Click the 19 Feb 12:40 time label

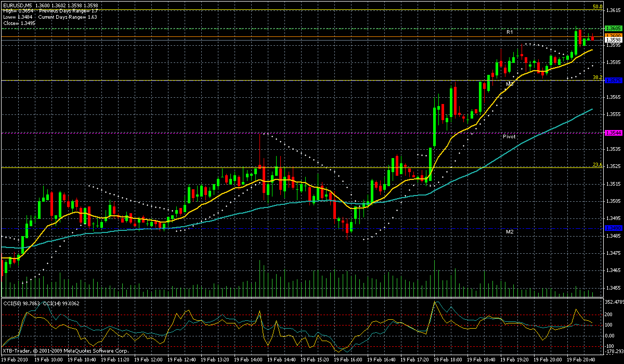pos(182,359)
